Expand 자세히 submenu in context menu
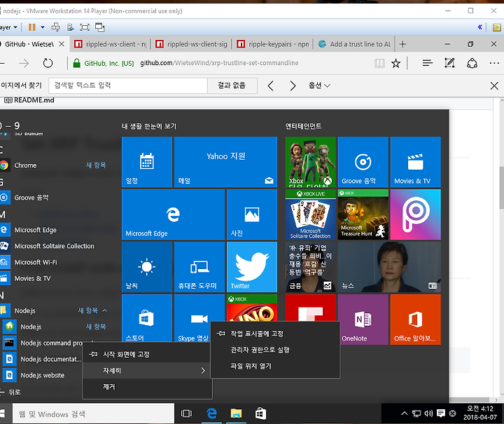This screenshot has width=504, height=424. point(147,370)
